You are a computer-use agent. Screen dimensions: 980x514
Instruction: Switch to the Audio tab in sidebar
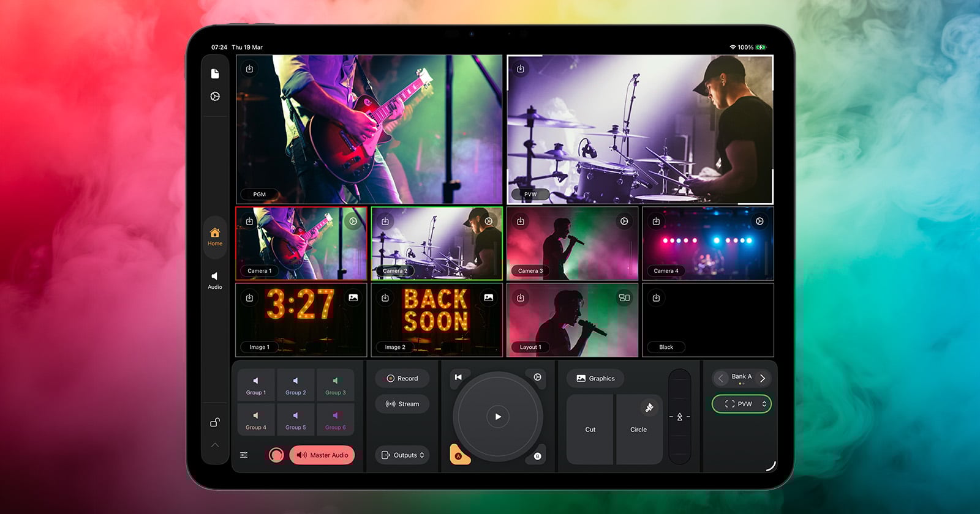(215, 280)
